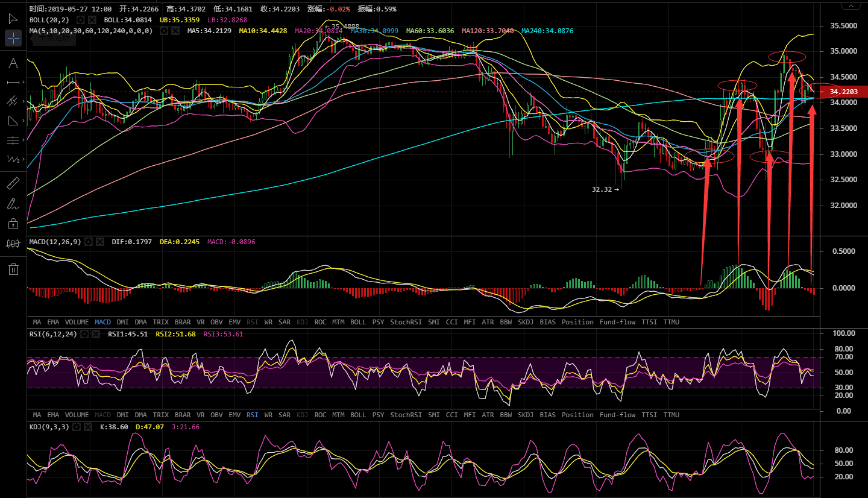Switch MACD pane to EMA

[x=53, y=322]
